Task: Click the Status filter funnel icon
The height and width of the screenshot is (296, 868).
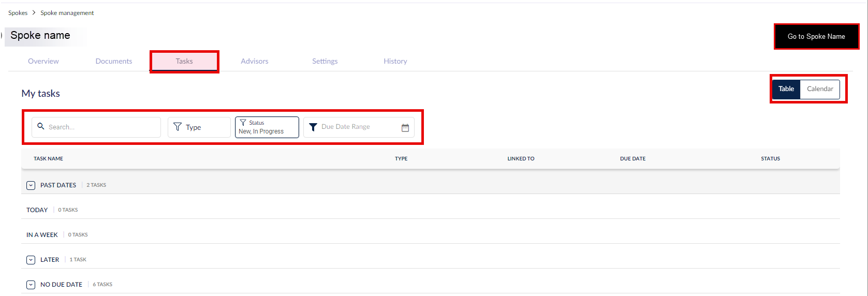Action: point(243,123)
